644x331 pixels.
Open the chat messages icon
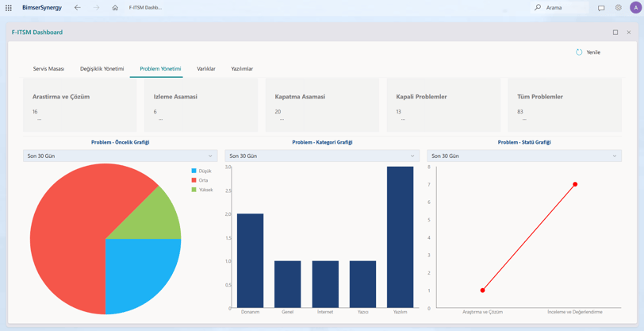(601, 8)
